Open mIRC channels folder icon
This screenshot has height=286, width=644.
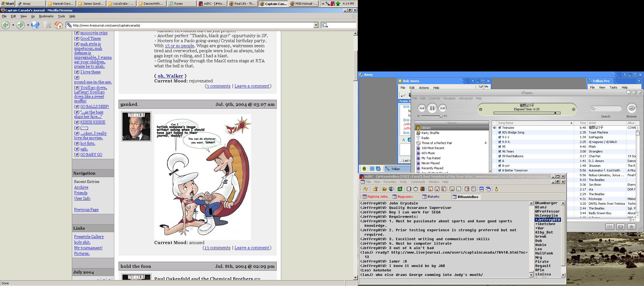(x=384, y=189)
